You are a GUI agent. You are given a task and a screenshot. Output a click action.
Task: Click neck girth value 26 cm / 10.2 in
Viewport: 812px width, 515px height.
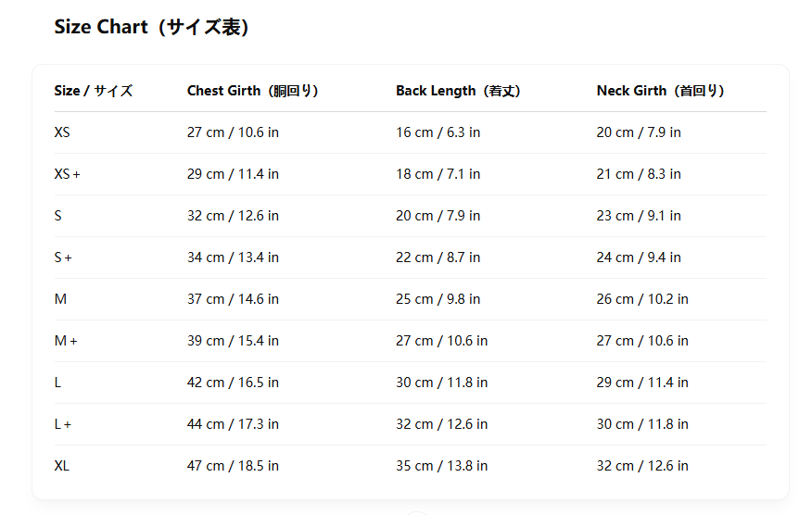coord(642,299)
